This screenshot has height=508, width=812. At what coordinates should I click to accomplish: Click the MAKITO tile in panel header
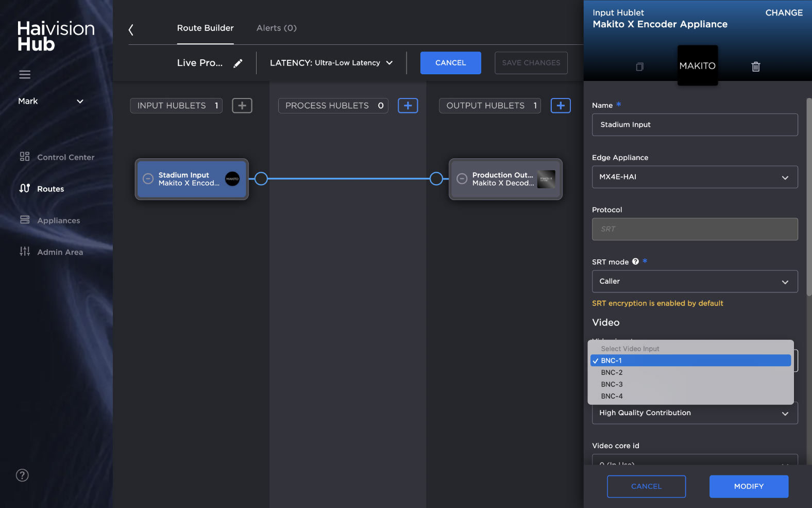[x=698, y=65]
